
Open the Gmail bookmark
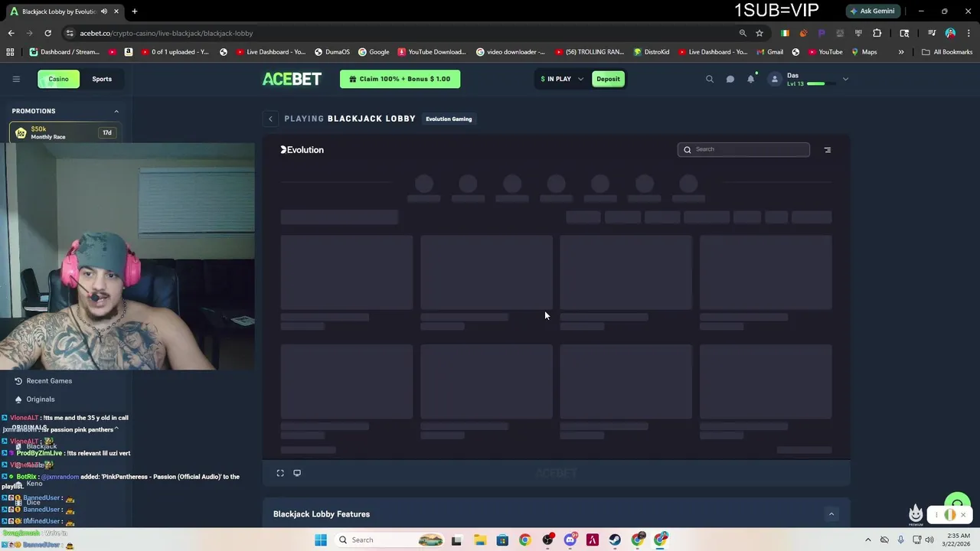point(769,52)
